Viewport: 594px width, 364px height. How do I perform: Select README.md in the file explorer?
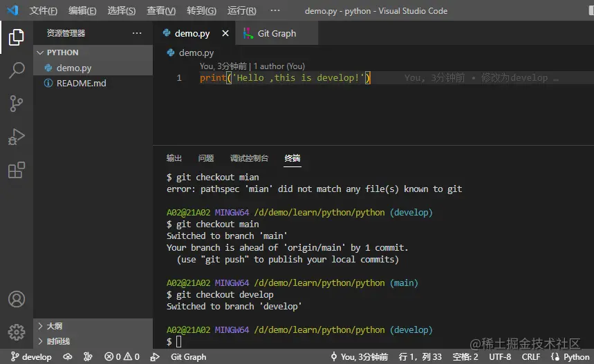(x=93, y=83)
